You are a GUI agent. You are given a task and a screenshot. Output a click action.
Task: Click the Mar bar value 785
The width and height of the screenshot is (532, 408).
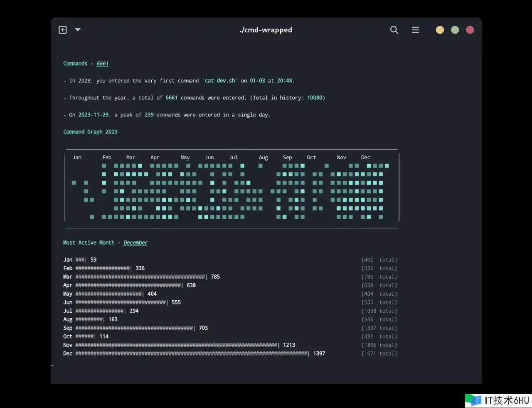coord(215,277)
